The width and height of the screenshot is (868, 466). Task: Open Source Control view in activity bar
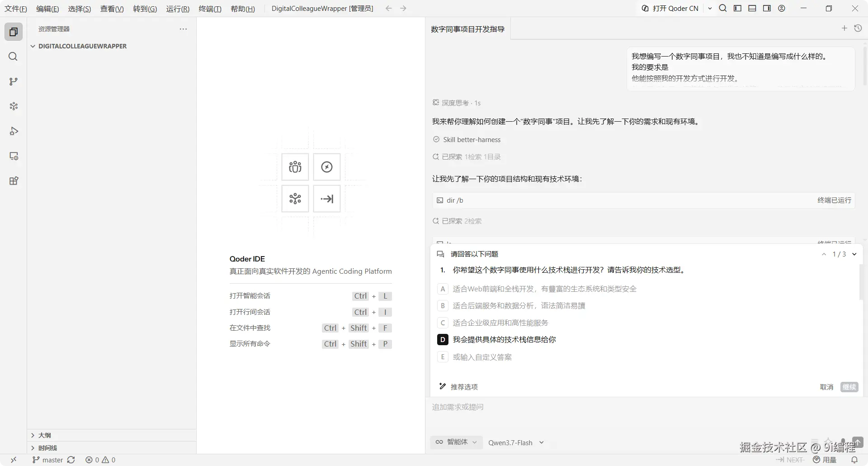14,81
